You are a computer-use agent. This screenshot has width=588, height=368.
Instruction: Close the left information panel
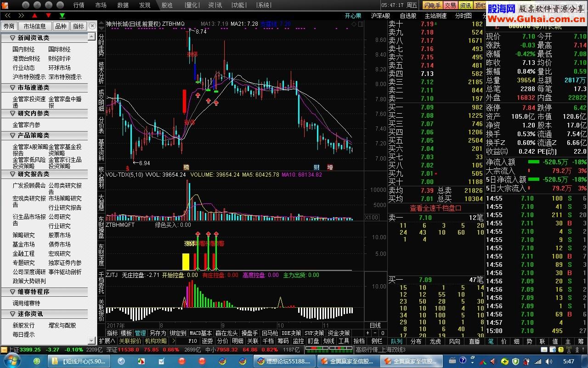[92, 26]
